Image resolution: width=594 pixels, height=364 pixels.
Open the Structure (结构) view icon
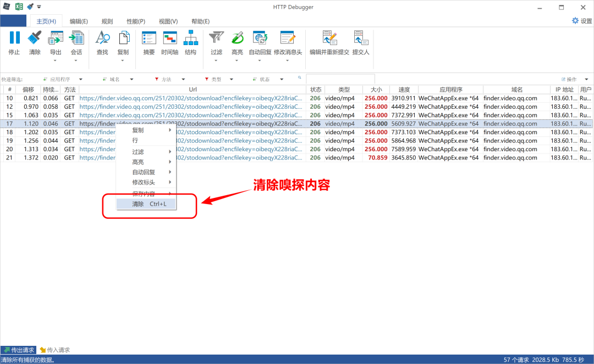[x=190, y=38]
